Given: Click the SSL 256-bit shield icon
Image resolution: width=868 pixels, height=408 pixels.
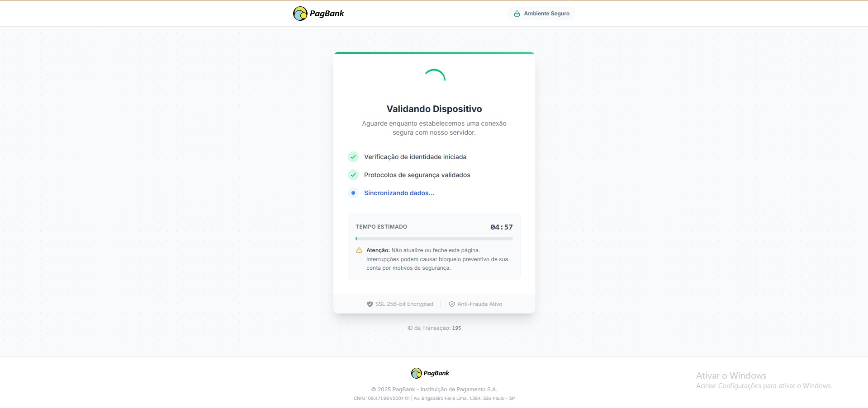Looking at the screenshot, I should [370, 304].
